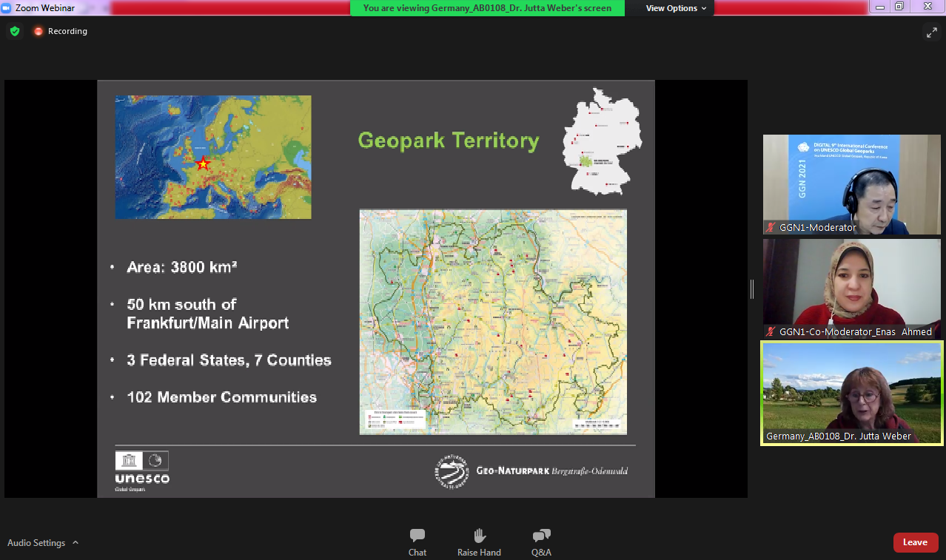Click the green 'You are viewing' screen-share banner
This screenshot has width=946, height=560.
[x=487, y=8]
